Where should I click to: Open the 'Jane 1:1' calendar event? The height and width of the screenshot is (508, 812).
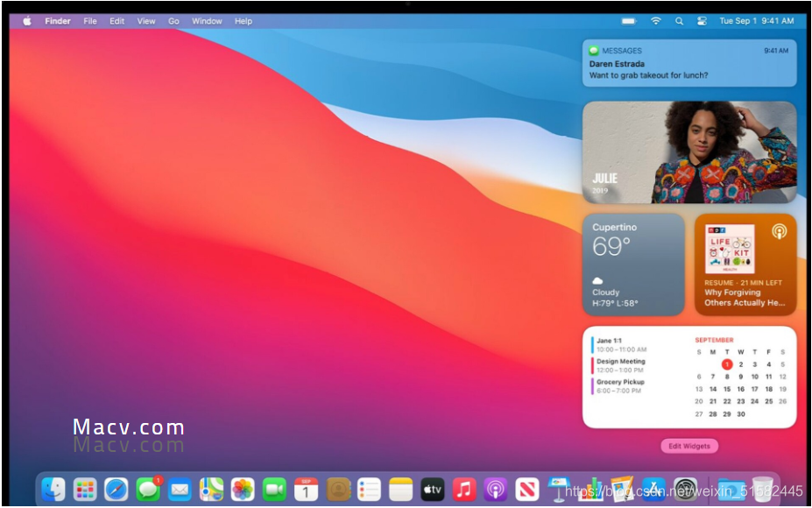click(x=620, y=345)
